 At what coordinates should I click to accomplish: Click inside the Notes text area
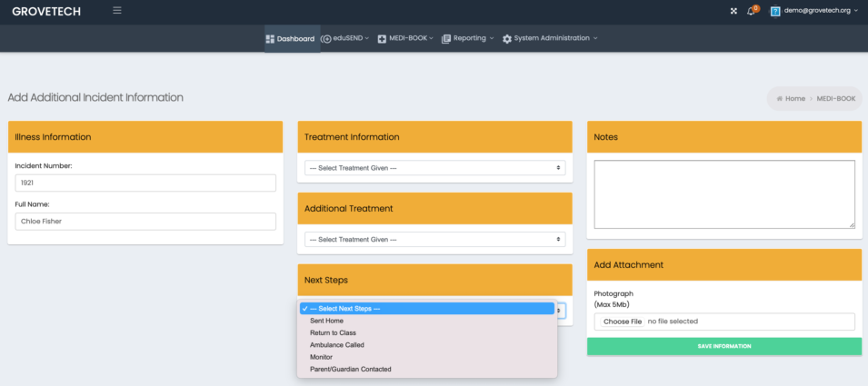point(723,194)
